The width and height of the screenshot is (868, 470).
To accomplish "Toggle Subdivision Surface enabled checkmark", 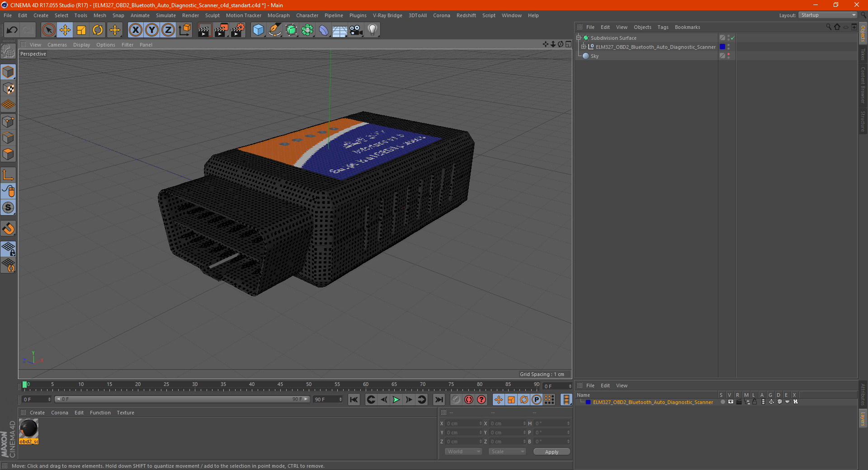I will pyautogui.click(x=733, y=38).
